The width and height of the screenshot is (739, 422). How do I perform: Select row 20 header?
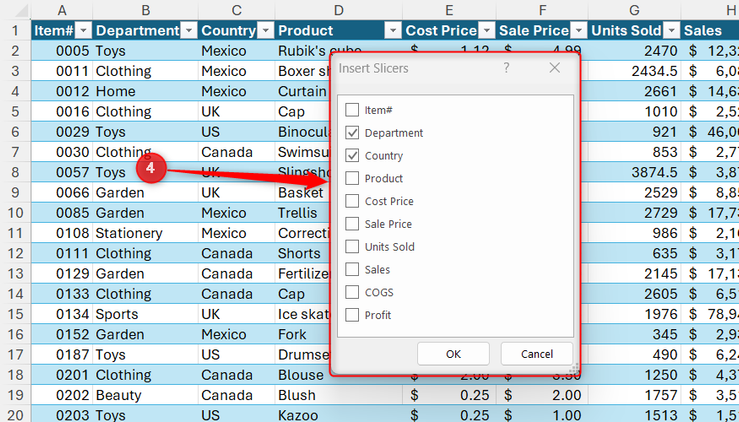[x=15, y=415]
